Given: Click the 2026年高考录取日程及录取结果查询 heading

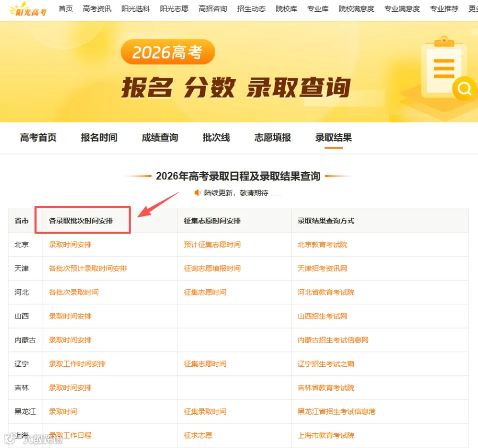Looking at the screenshot, I should coord(238,176).
